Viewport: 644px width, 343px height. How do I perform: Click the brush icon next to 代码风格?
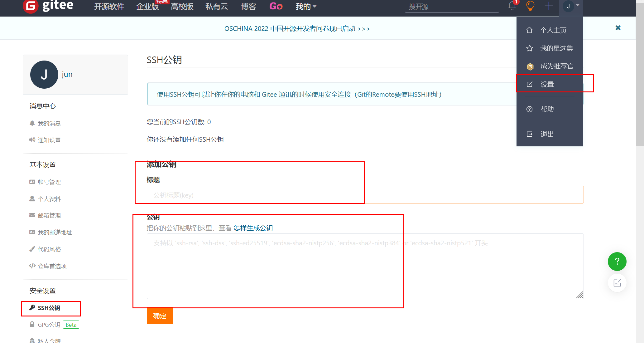tap(32, 249)
